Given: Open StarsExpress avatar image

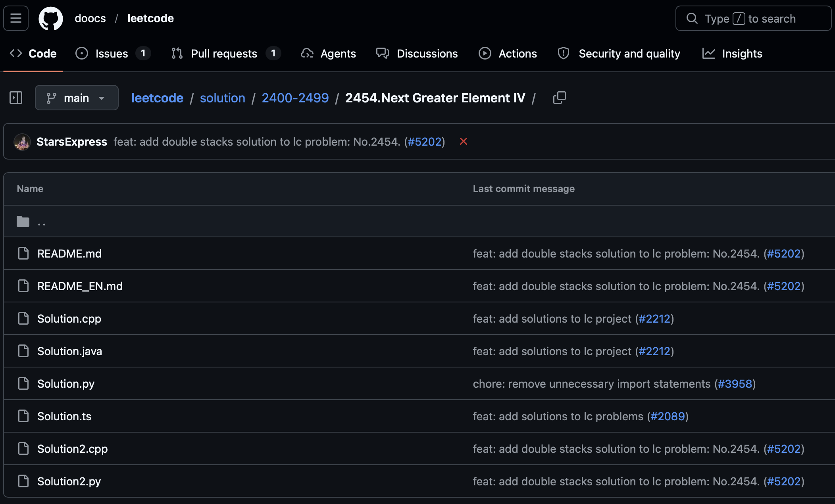Looking at the screenshot, I should point(22,142).
